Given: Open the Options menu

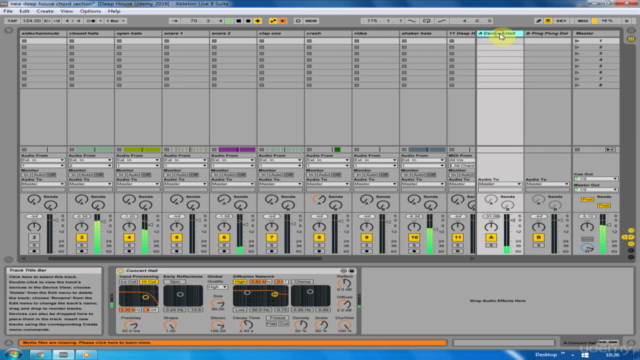Looking at the screenshot, I should point(90,11).
